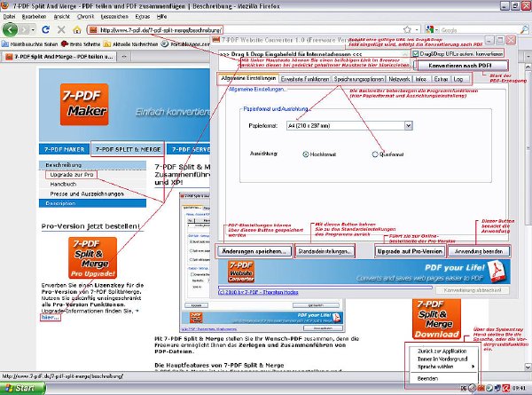Select the 7-PDF Split And Merge browser tab

click(59, 57)
